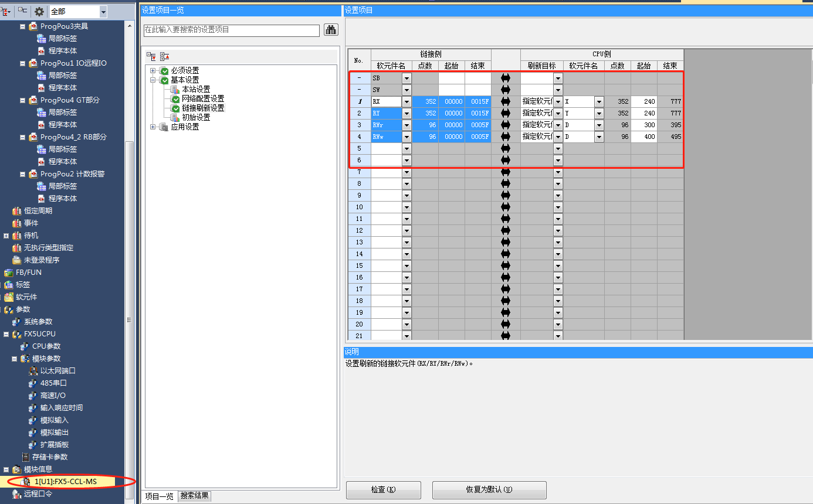Screen dimensions: 813x504
Task: Click the expand-all tree icon above 必须设置
Action: click(x=152, y=56)
